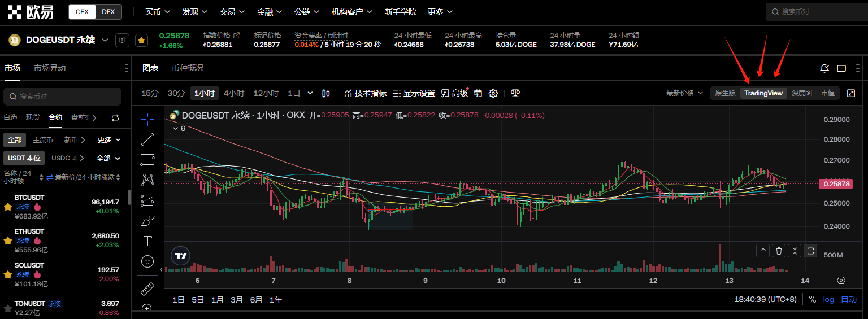The height and width of the screenshot is (319, 868).
Task: Toggle favorite star for SOLUSDT
Action: pos(8,275)
